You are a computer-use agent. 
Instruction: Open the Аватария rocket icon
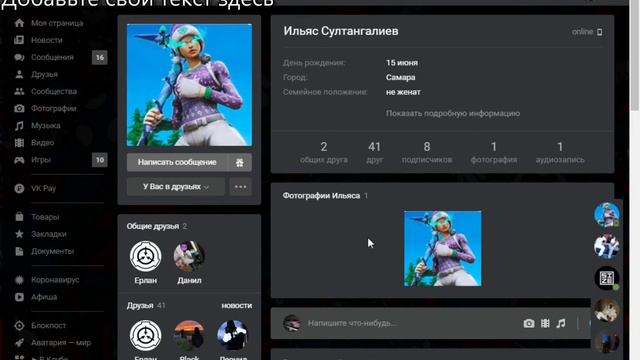pyautogui.click(x=19, y=342)
